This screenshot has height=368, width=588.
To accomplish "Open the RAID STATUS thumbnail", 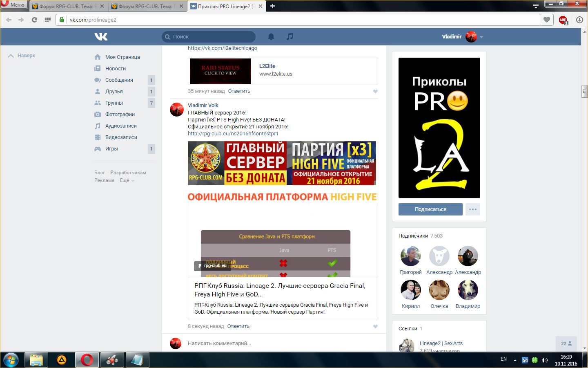I will [x=220, y=71].
